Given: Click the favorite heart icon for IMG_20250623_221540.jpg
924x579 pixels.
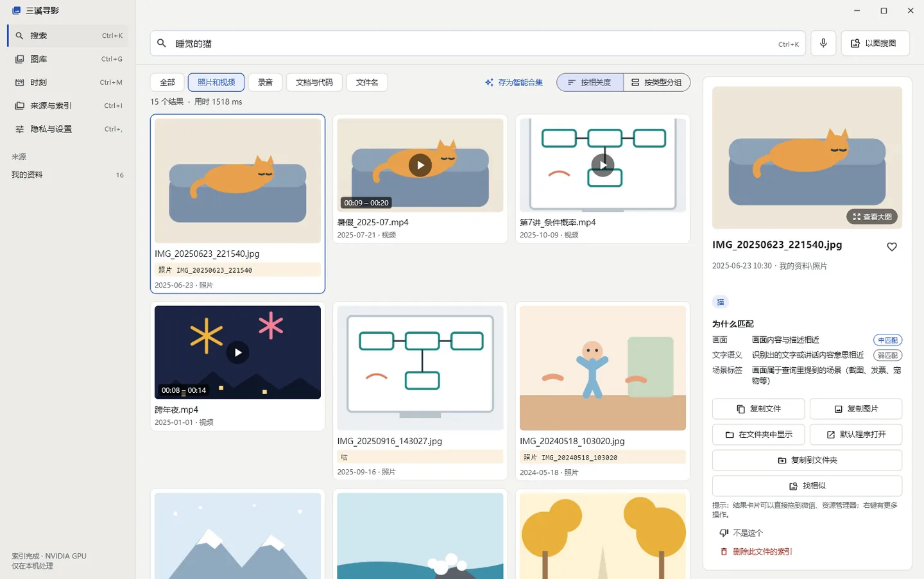Looking at the screenshot, I should click(892, 246).
